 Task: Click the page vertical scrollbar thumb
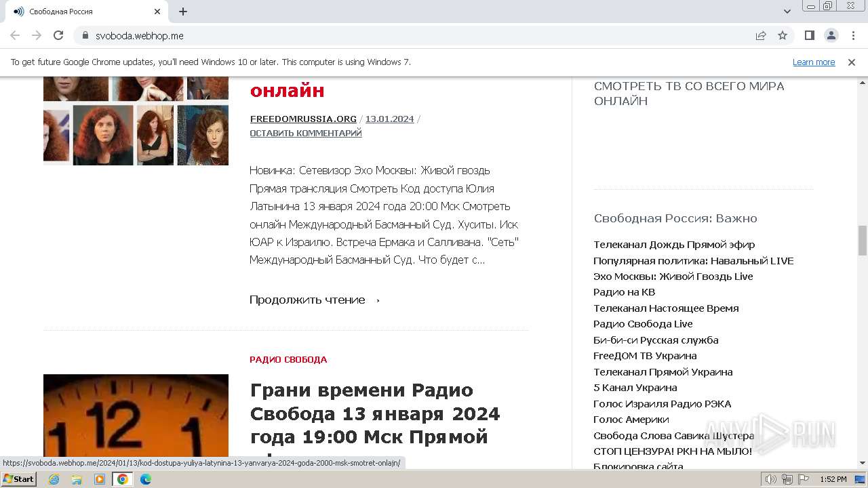pyautogui.click(x=863, y=240)
